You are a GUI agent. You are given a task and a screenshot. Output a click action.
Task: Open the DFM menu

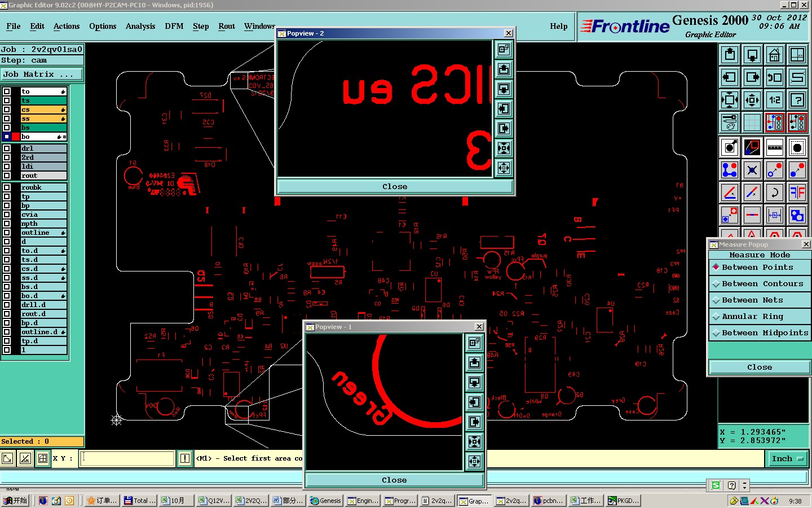point(174,26)
